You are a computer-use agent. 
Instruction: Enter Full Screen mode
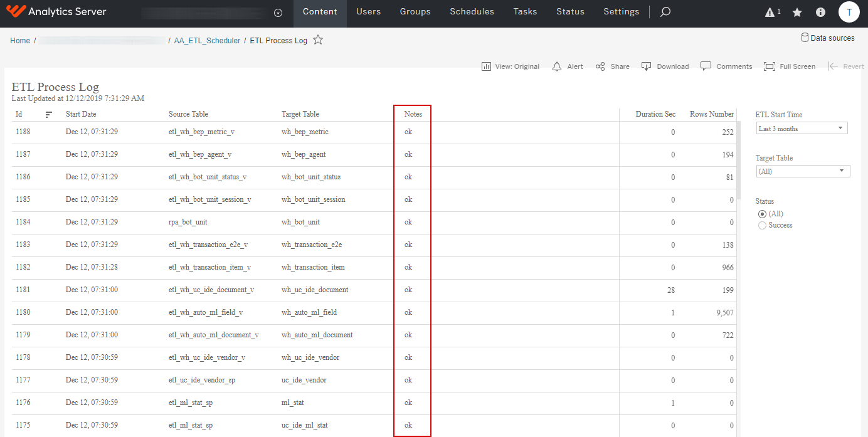point(790,66)
